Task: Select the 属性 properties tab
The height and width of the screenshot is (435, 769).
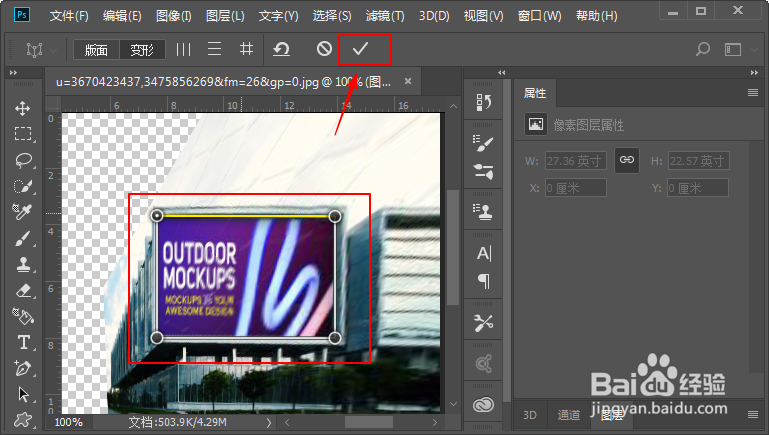Action: click(535, 93)
